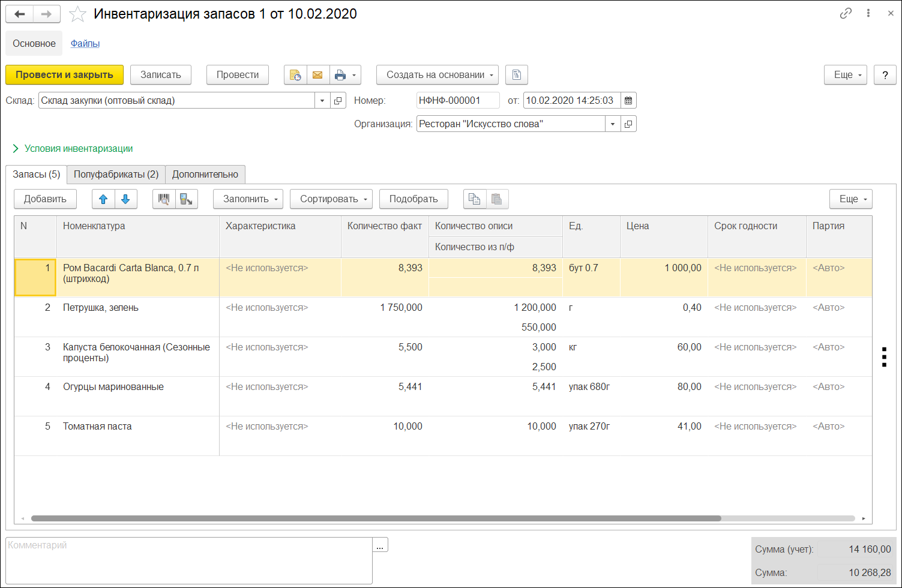
Task: Open the Дополнительно tab
Action: [205, 175]
